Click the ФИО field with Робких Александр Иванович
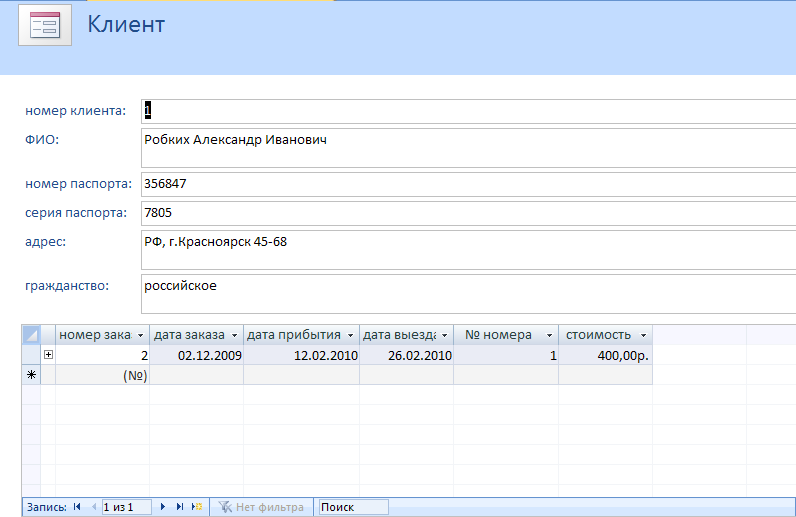This screenshot has width=796, height=517. tap(469, 148)
